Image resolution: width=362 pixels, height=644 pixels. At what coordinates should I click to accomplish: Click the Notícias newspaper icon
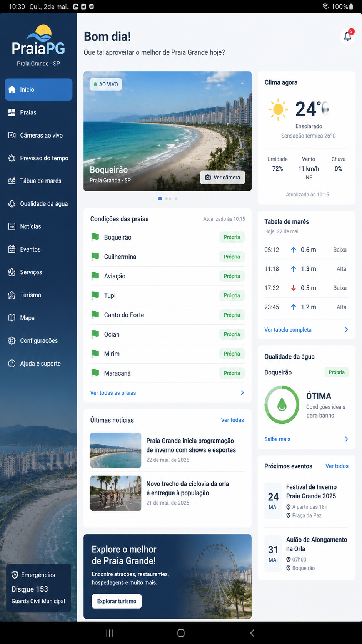click(12, 226)
